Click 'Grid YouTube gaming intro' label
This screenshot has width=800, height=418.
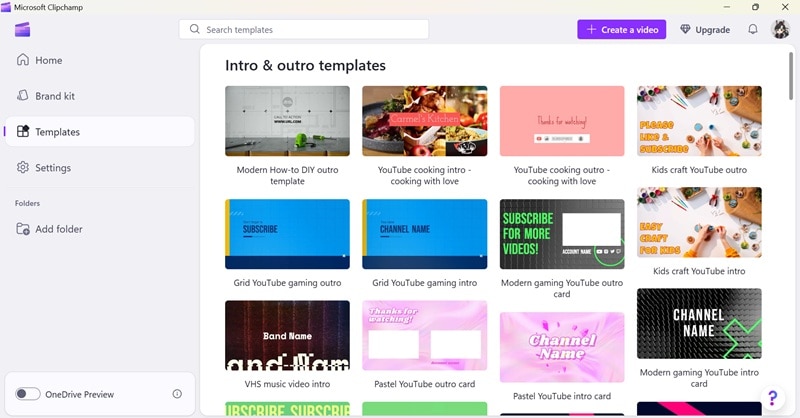click(x=424, y=282)
